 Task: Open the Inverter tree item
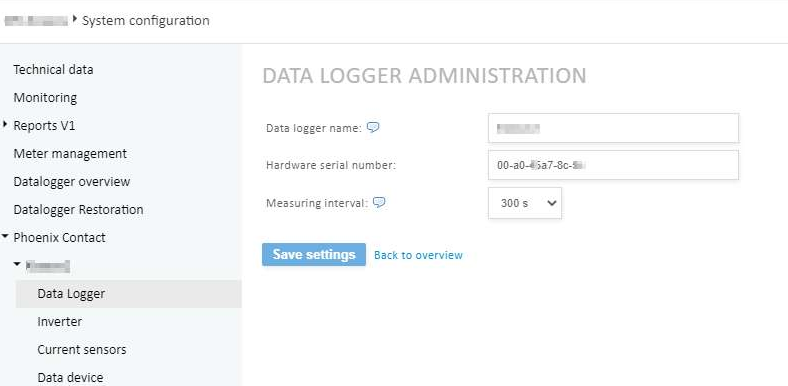pos(59,322)
